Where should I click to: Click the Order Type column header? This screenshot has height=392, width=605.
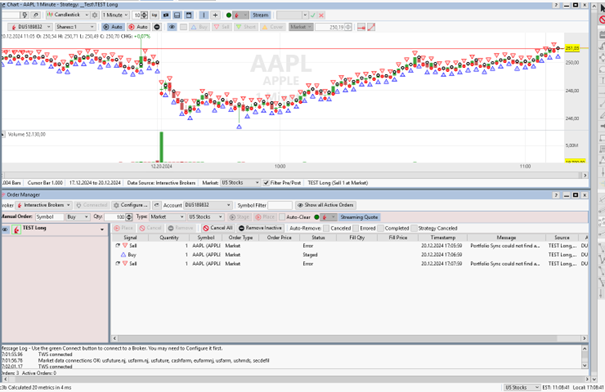click(240, 238)
